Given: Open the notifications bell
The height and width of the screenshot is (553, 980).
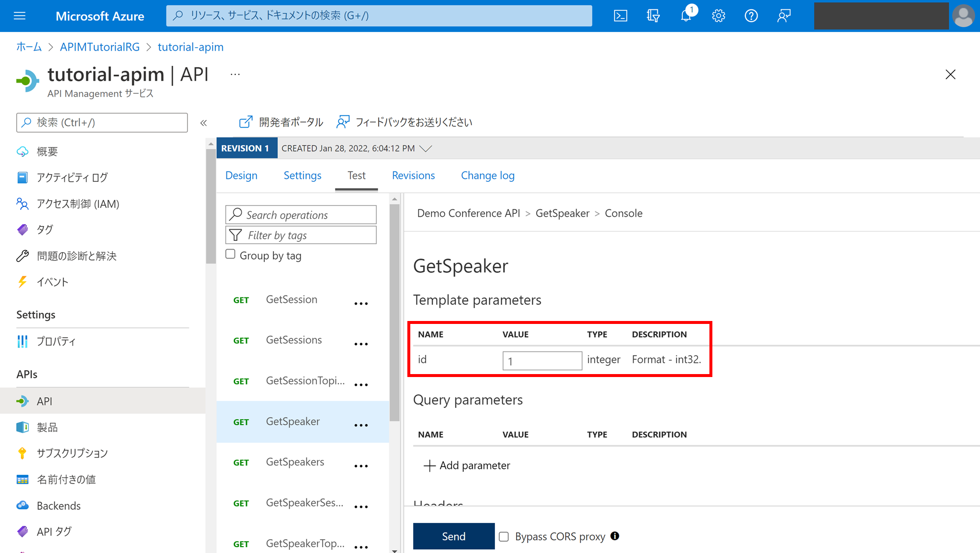Looking at the screenshot, I should tap(686, 15).
